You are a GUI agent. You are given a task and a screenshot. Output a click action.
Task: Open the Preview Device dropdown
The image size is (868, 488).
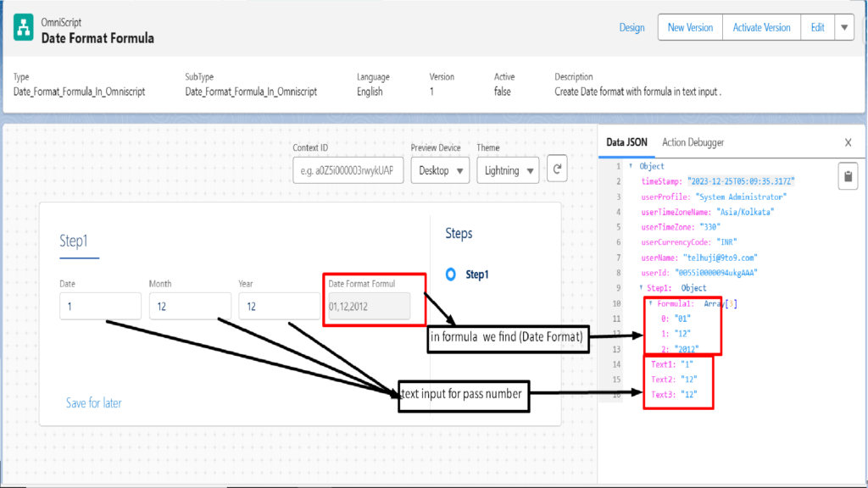(x=440, y=170)
